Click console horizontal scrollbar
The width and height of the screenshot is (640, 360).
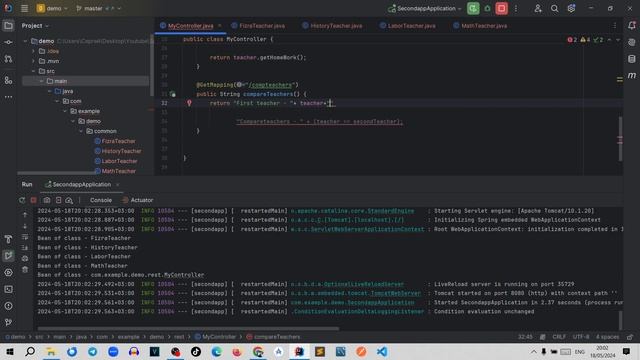click(x=188, y=328)
